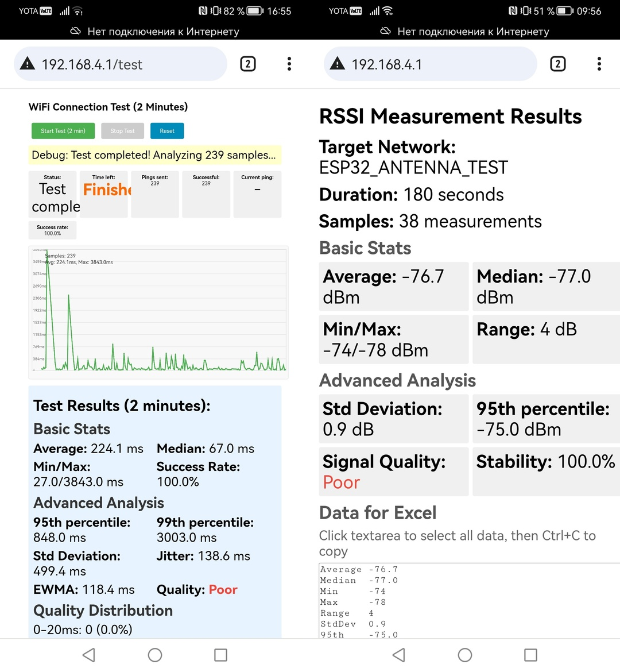The height and width of the screenshot is (672, 620).
Task: Tap the right recent apps square
Action: pos(530,655)
